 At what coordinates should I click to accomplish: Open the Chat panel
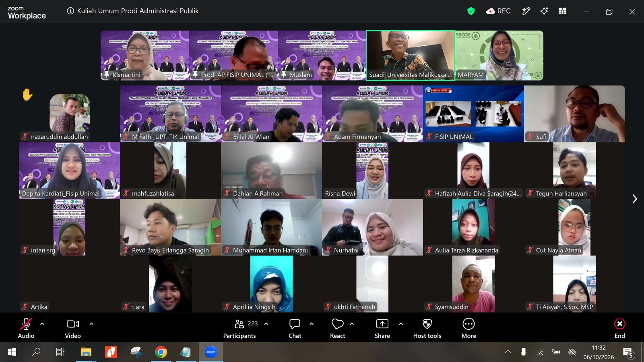[x=295, y=329]
